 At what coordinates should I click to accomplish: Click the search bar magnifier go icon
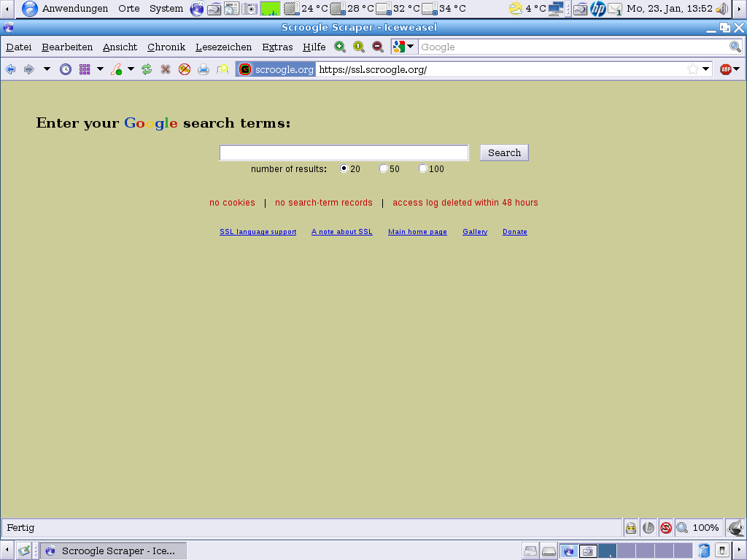point(735,47)
